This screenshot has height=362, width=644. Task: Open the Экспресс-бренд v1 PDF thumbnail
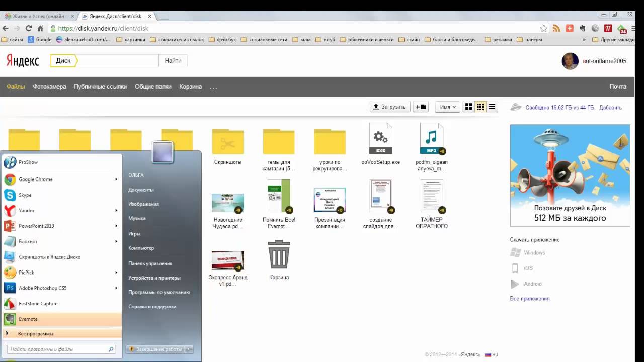click(x=228, y=261)
